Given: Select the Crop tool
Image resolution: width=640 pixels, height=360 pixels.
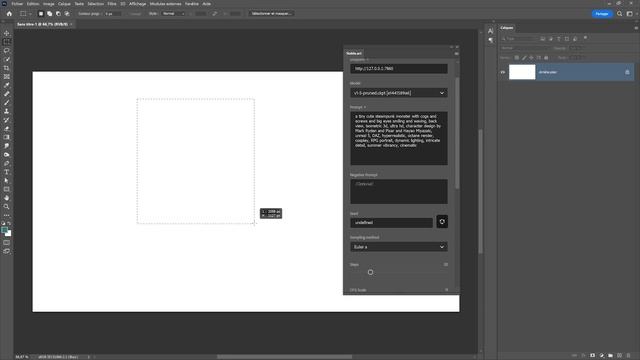Looking at the screenshot, I should pos(7,68).
